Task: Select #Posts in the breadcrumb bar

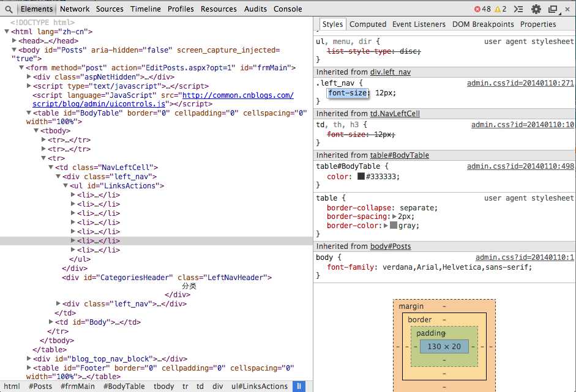Action: 40,386
